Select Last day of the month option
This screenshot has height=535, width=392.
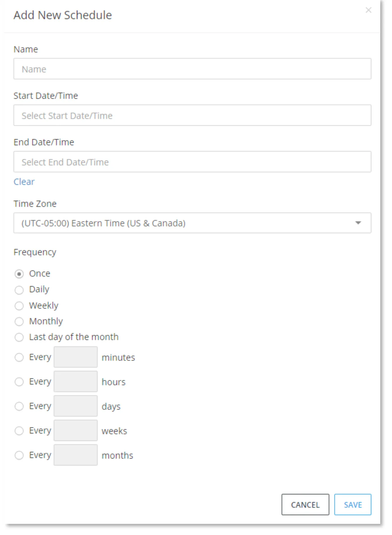pyautogui.click(x=19, y=337)
